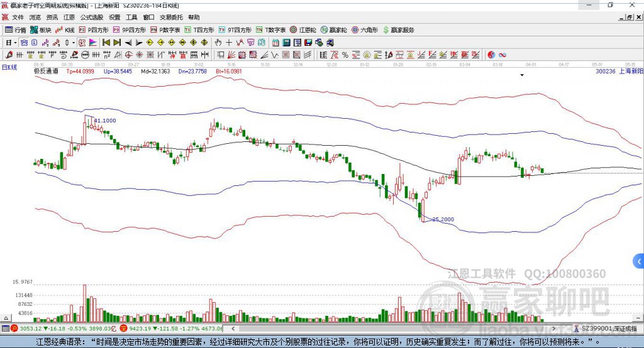Image resolution: width=644 pixels, height=348 pixels.
Task: Open the 江恩 menu
Action: (x=69, y=17)
